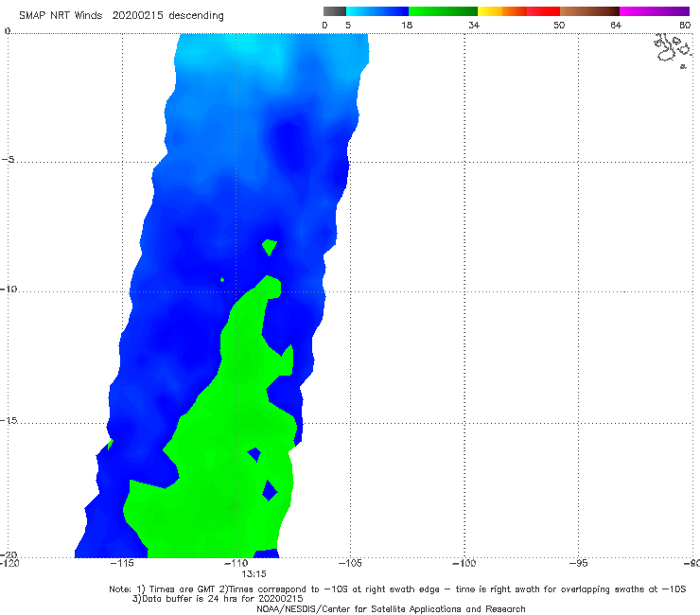Click the longitude axis label "-95"

click(578, 563)
